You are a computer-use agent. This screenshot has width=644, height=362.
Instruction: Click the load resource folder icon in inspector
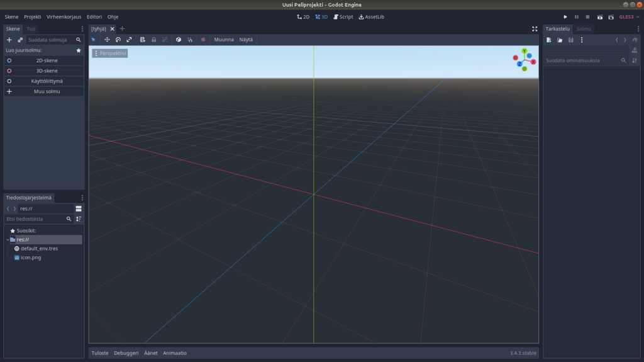click(560, 40)
